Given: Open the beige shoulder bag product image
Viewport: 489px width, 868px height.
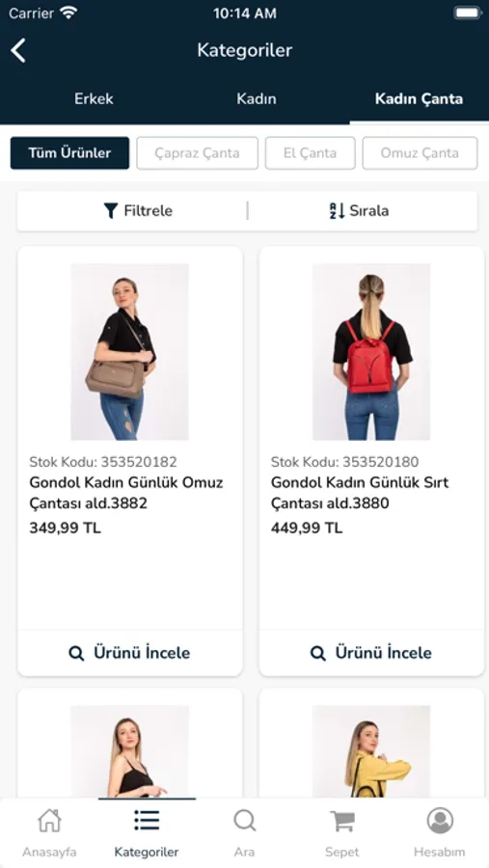Looking at the screenshot, I should pos(129,352).
